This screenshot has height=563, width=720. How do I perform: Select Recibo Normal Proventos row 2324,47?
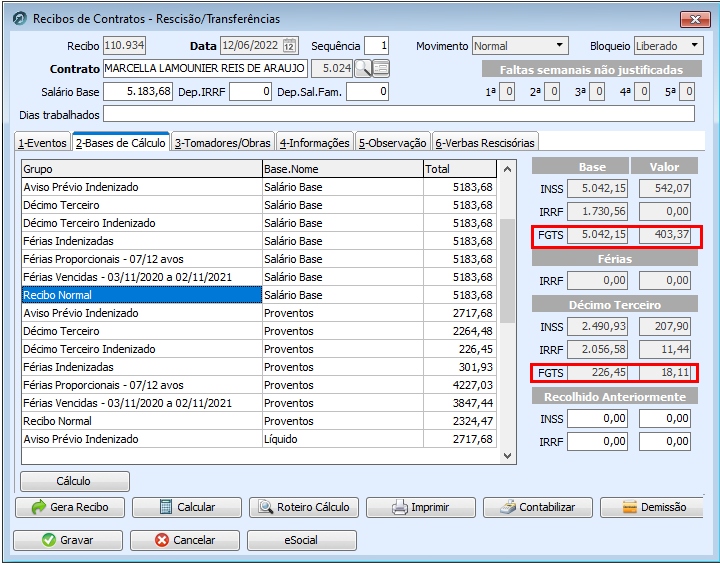(259, 421)
